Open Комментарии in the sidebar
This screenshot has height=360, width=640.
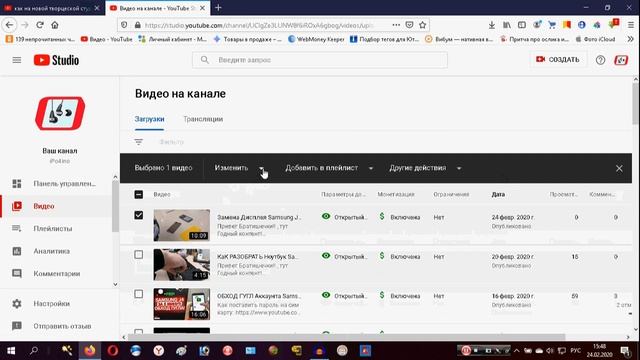(x=56, y=273)
